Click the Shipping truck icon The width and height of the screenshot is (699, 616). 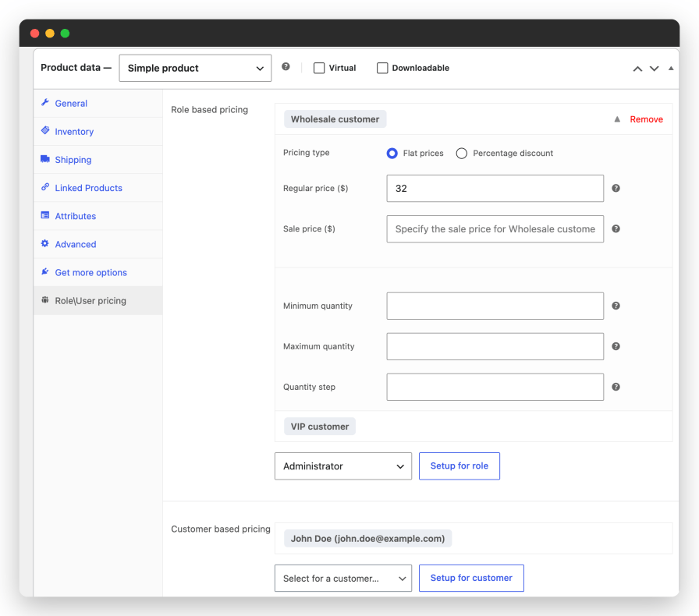pos(45,159)
